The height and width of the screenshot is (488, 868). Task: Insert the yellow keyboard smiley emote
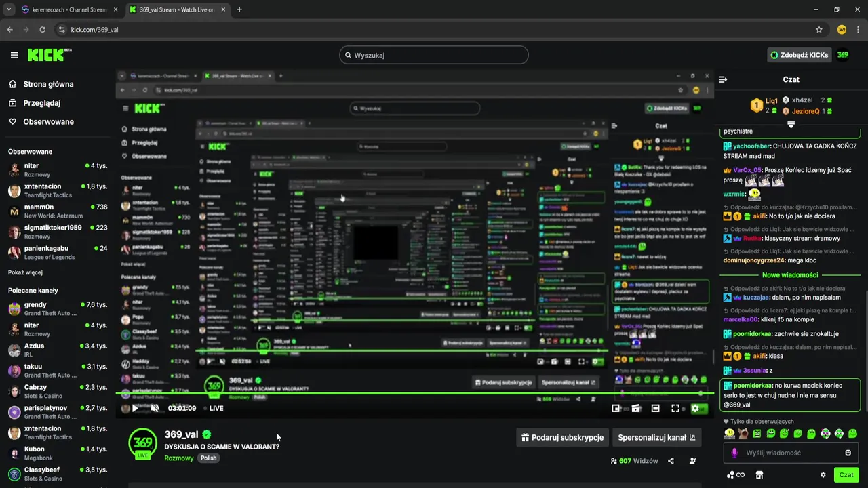[730, 434]
